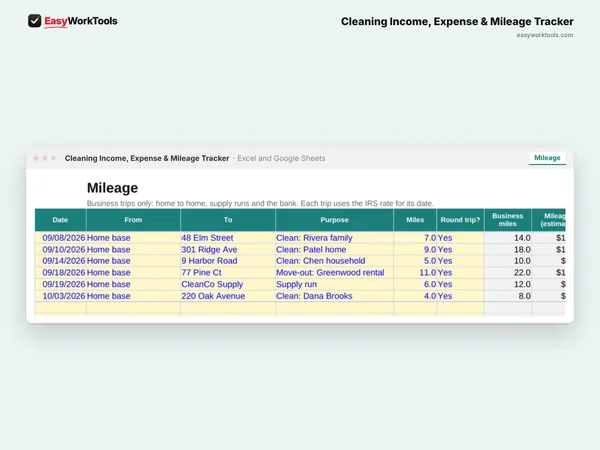The image size is (600, 450).
Task: Click Home base in the 09/08/2026 row
Action: 133,238
